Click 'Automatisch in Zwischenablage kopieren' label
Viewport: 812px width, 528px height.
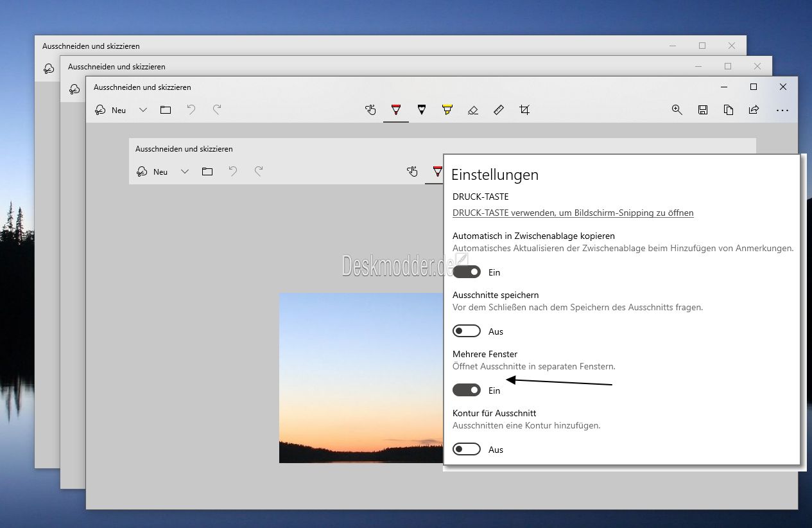point(533,236)
